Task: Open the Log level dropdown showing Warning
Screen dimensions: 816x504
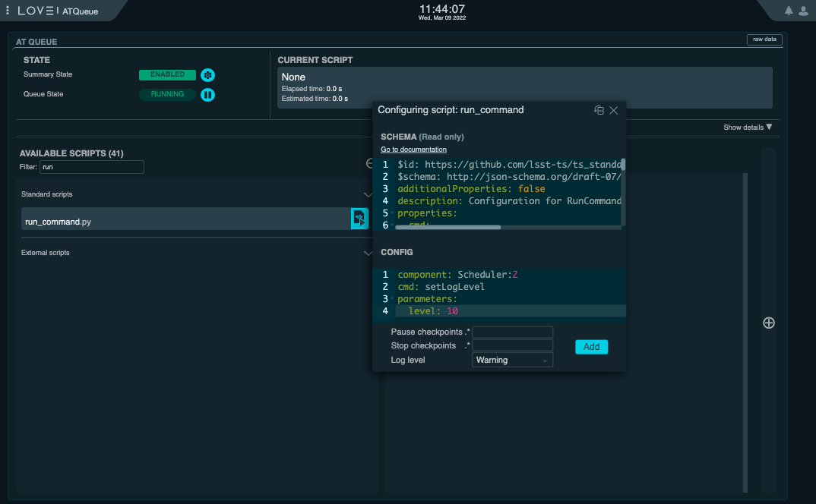Action: [512, 359]
